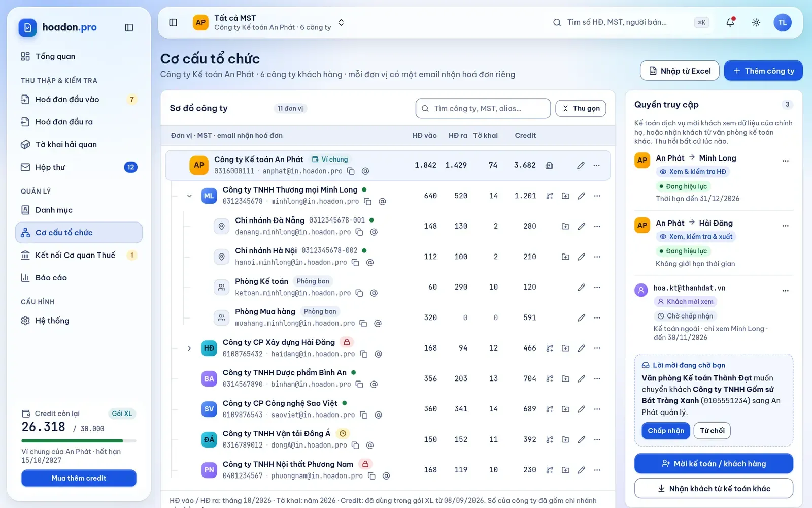Expand Công ty CP Xây dựng Hải Đăng

click(x=189, y=348)
